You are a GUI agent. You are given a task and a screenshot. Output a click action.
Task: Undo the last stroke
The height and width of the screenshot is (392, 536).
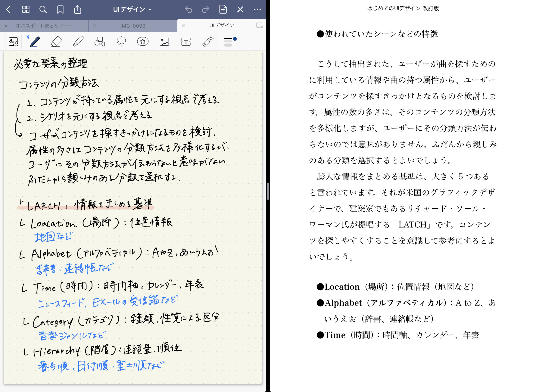(188, 9)
